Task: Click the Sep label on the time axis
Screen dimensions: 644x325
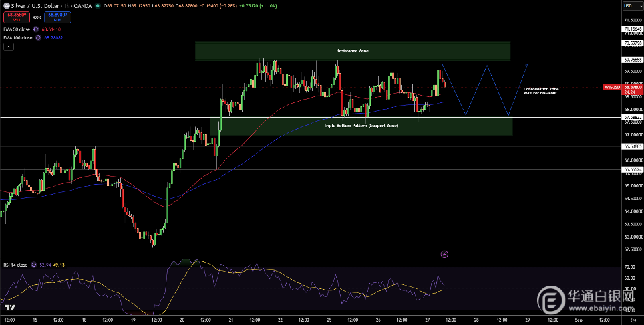Action: click(579, 320)
